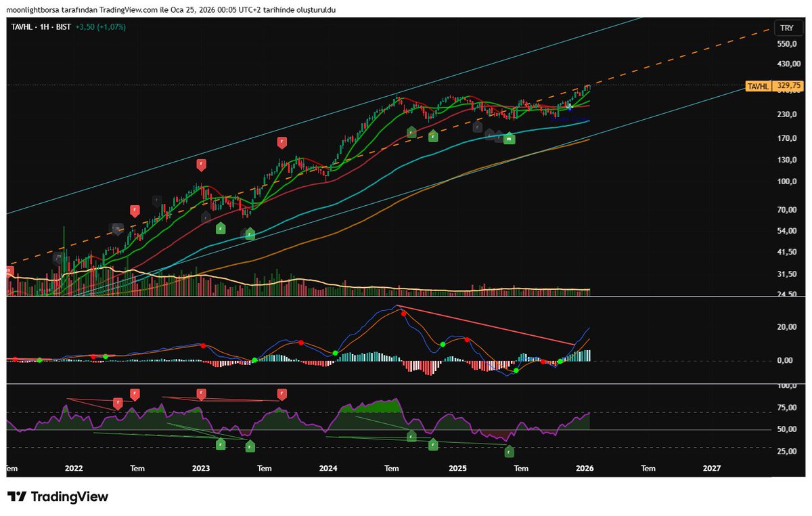The image size is (812, 516).
Task: Click the orange TAVHL price-scale tag
Action: coord(759,86)
